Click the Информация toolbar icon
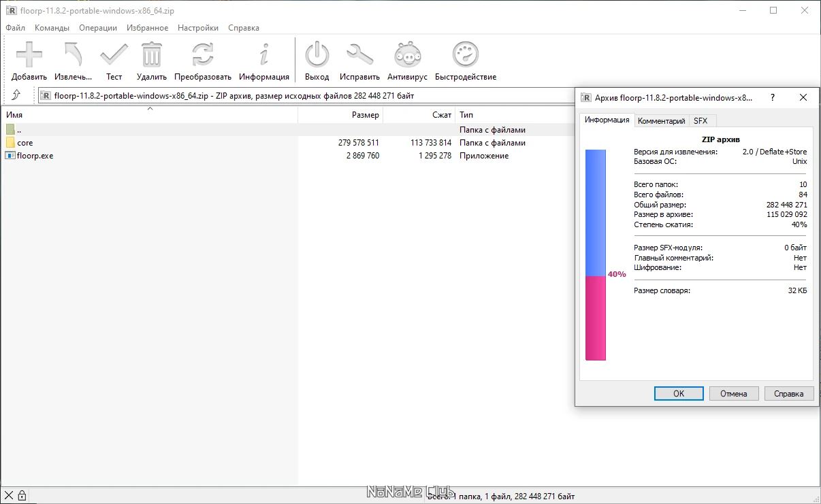 coord(264,54)
